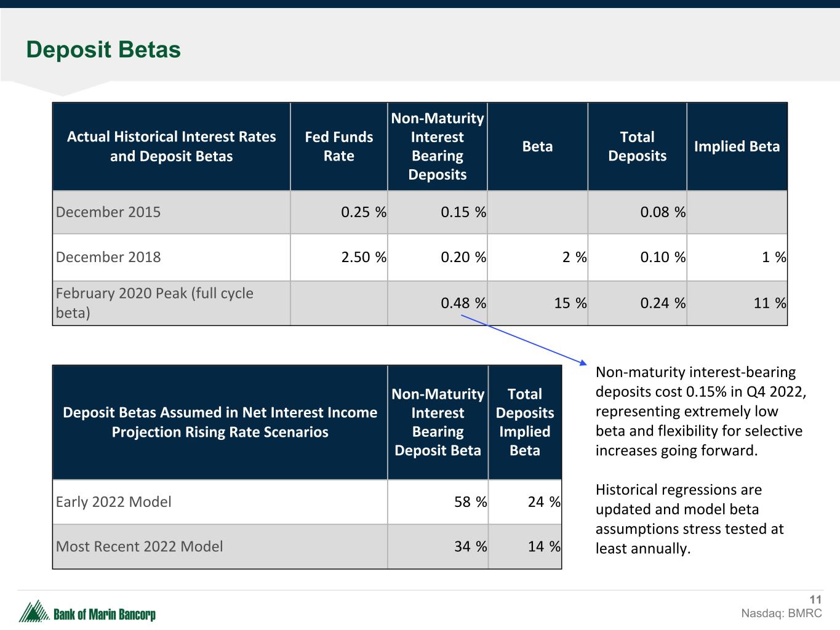This screenshot has height=630, width=840.
Task: Select the December 2018 row label
Action: tap(108, 257)
